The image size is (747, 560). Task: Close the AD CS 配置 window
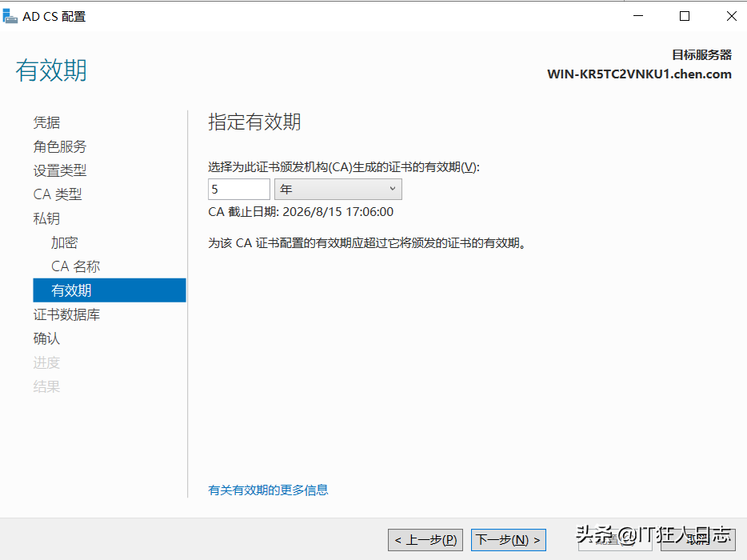click(x=731, y=16)
